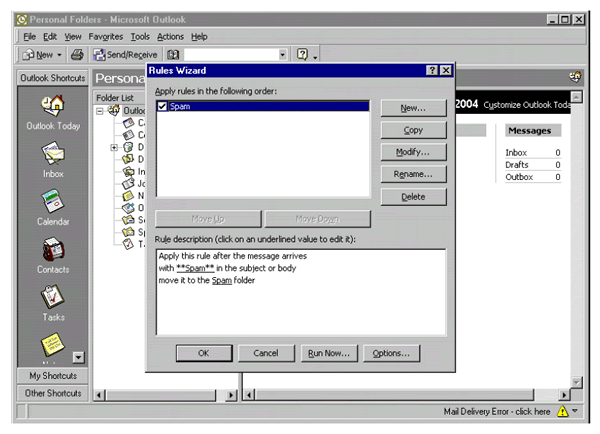The width and height of the screenshot is (600, 434).
Task: Open the Help menu
Action: coord(199,37)
